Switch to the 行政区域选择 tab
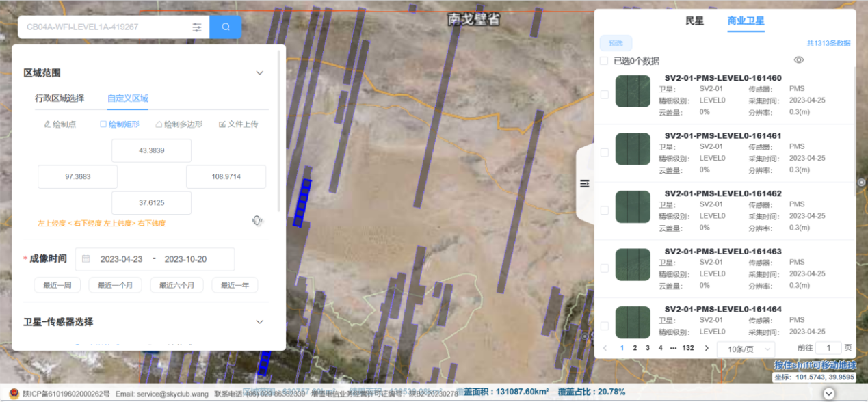 [x=60, y=98]
